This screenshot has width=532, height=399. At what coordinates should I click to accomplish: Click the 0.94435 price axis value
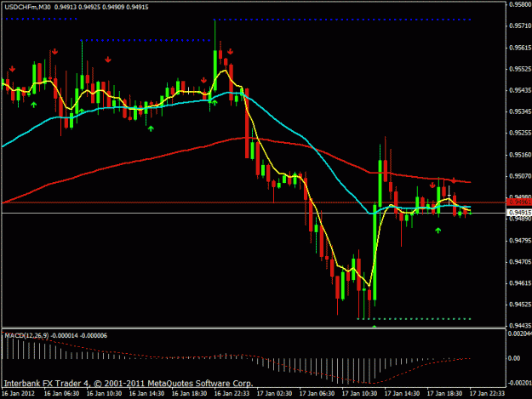(x=520, y=326)
